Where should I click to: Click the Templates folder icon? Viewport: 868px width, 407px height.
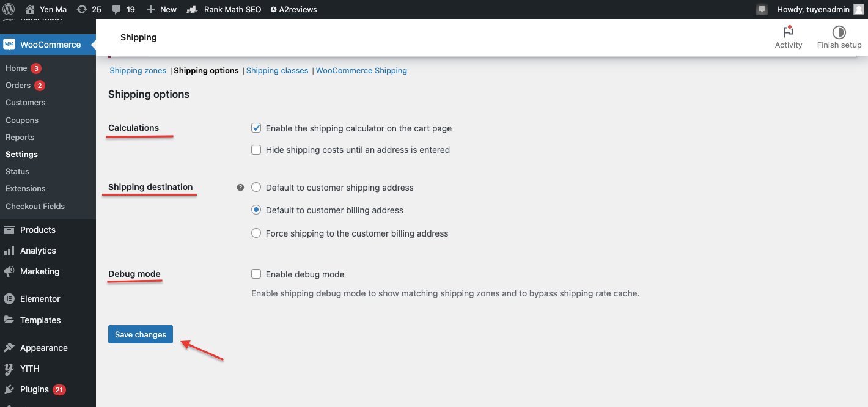coord(9,320)
